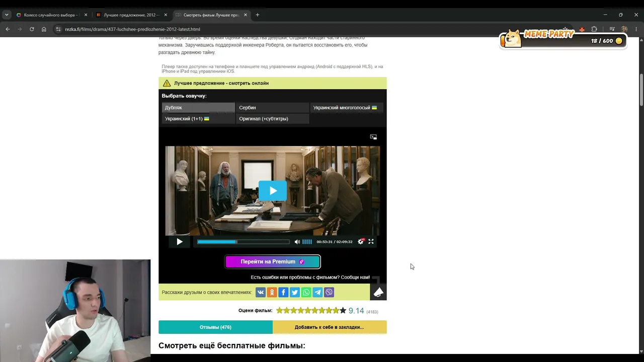Screen dimensions: 644x362
Task: Mute the player with the speaker icon
Action: [x=297, y=242]
